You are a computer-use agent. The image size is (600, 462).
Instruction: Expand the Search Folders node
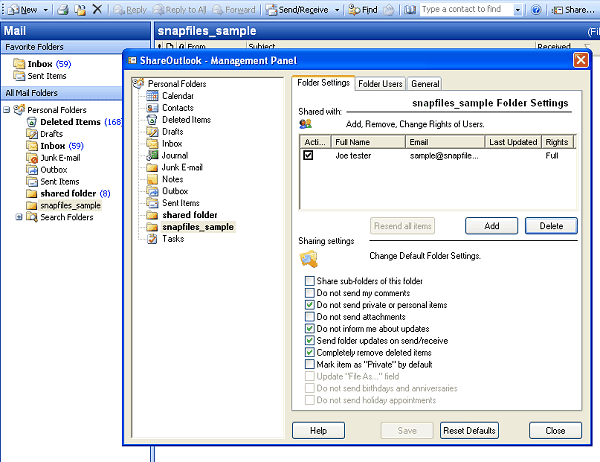click(x=18, y=217)
